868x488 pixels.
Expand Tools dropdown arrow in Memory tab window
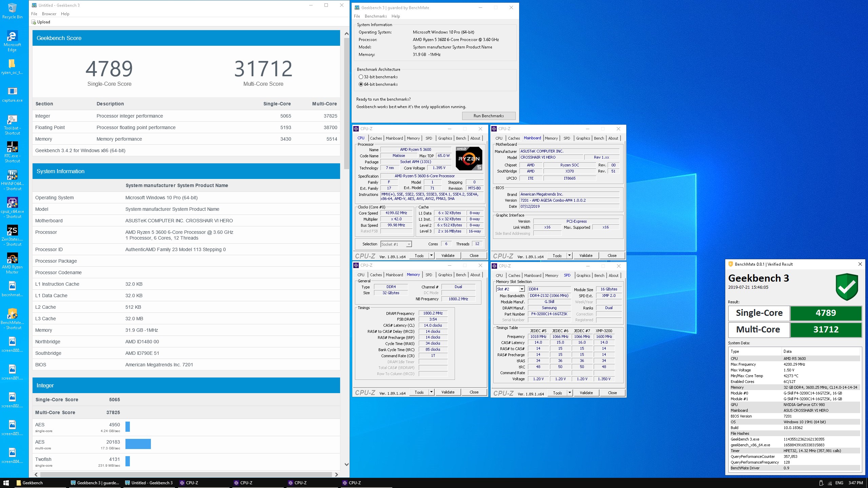pyautogui.click(x=431, y=392)
